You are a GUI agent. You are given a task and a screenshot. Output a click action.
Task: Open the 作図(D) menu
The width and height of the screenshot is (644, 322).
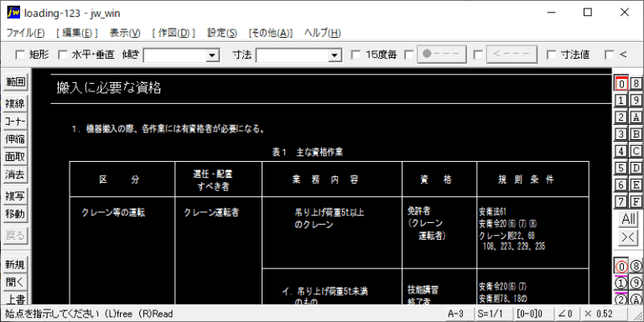point(174,33)
